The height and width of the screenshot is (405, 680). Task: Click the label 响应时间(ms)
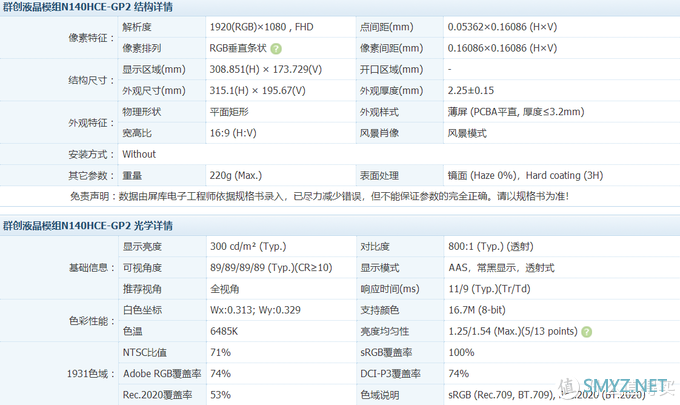[x=390, y=289]
